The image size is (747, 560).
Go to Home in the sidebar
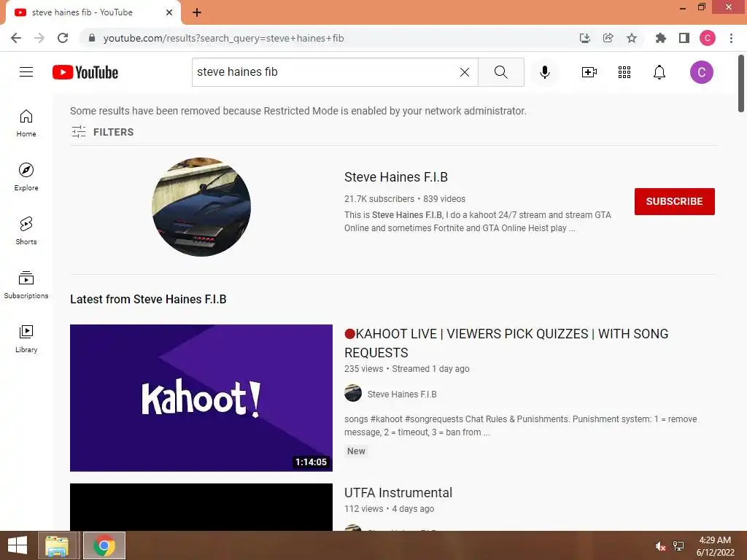(x=26, y=122)
